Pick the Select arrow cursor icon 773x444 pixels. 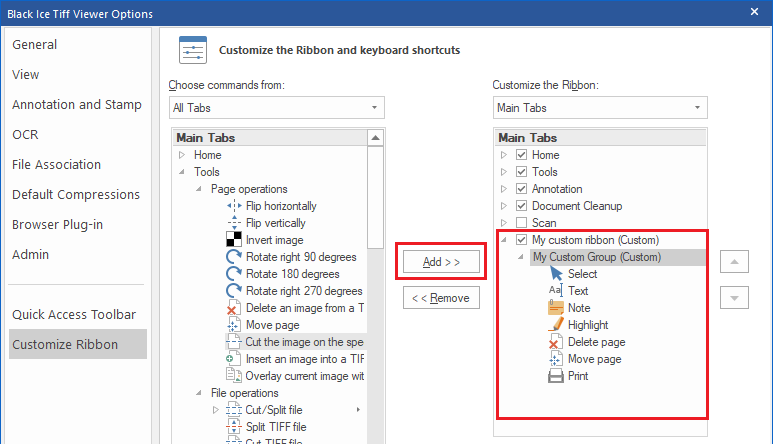pos(556,274)
